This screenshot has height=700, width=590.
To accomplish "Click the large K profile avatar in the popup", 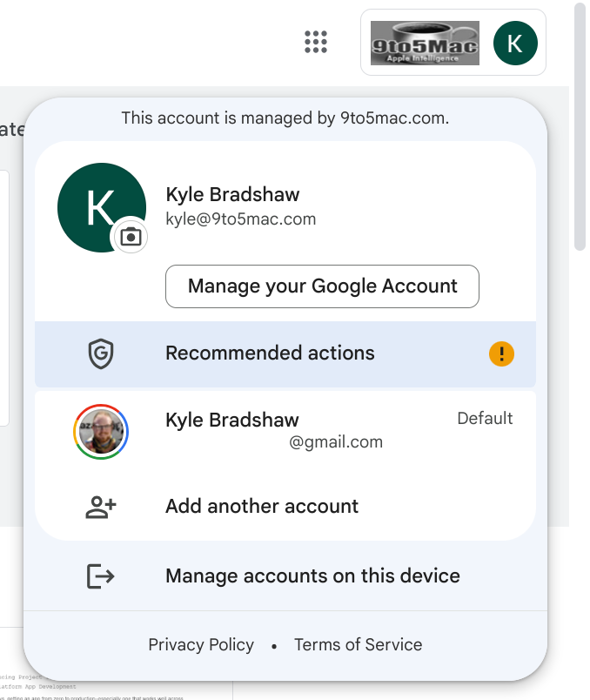I will coord(97,205).
